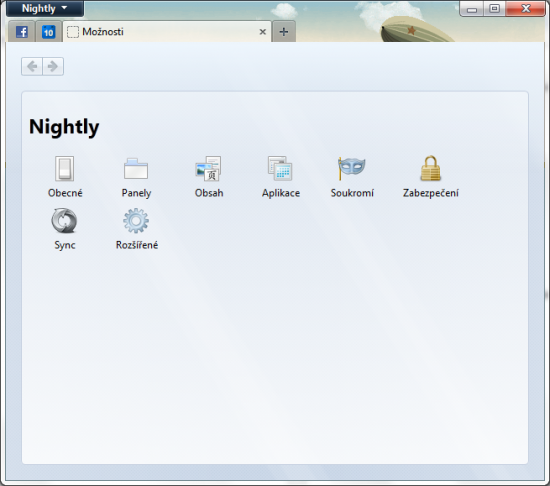550x486 pixels.
Task: Maximize the Nightly window
Action: [x=495, y=9]
